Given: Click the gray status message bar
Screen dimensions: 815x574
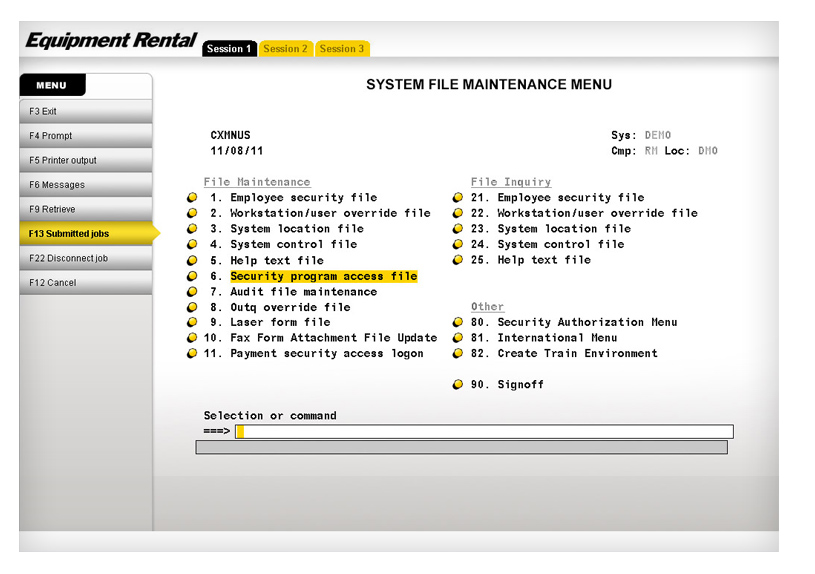Looking at the screenshot, I should click(x=462, y=448).
